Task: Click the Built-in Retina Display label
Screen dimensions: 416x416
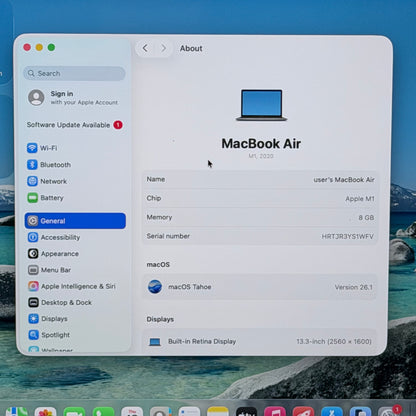Action: click(x=202, y=341)
